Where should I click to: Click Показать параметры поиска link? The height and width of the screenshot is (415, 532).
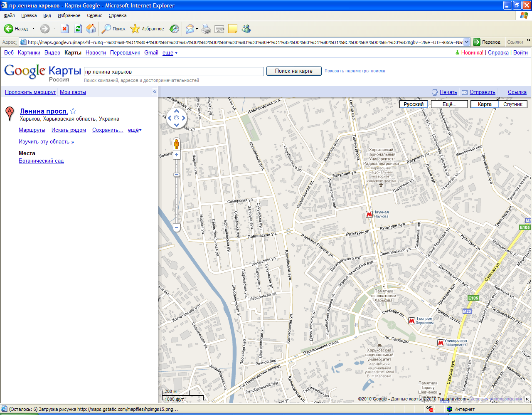[x=355, y=71]
